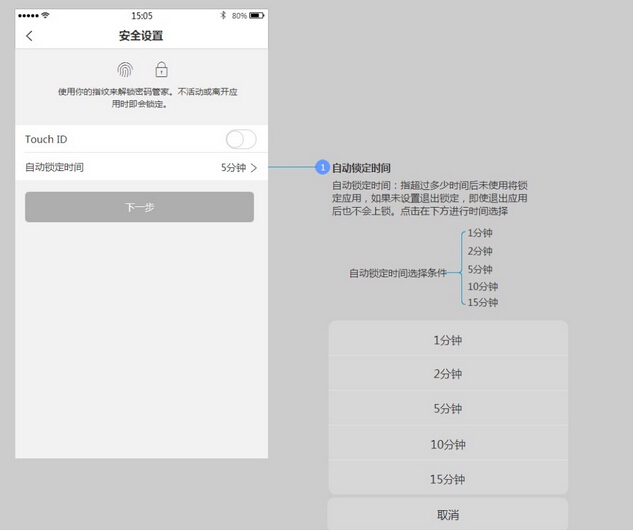Click the fingerprint icon

(125, 70)
